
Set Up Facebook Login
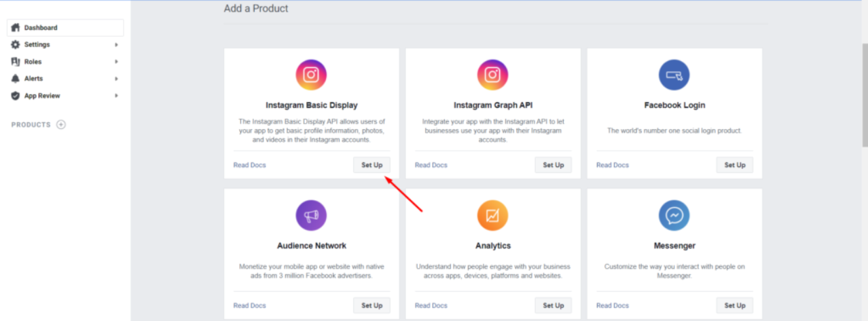coord(735,165)
